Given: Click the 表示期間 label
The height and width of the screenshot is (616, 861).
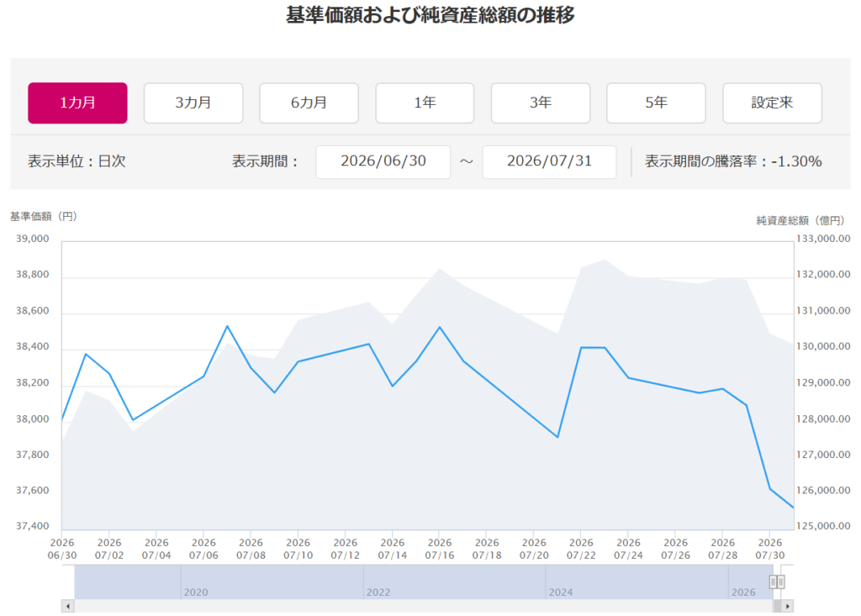Looking at the screenshot, I should [x=265, y=161].
